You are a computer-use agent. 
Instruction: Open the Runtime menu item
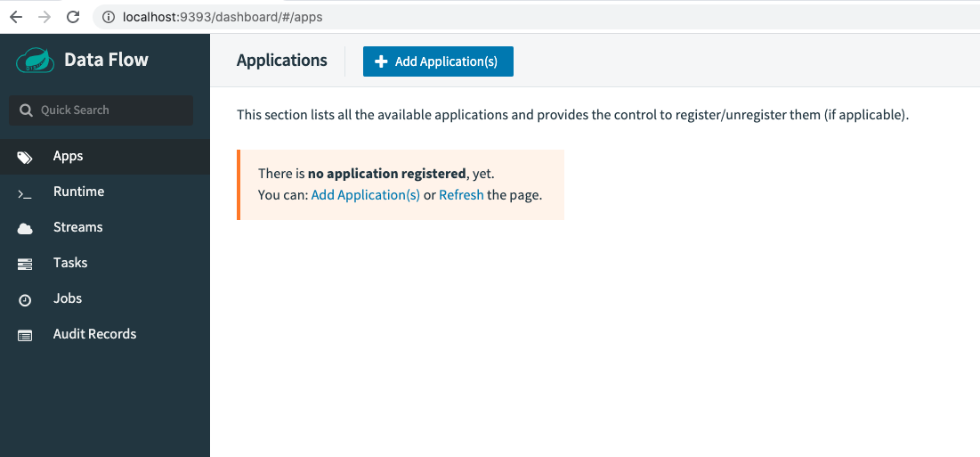(78, 192)
